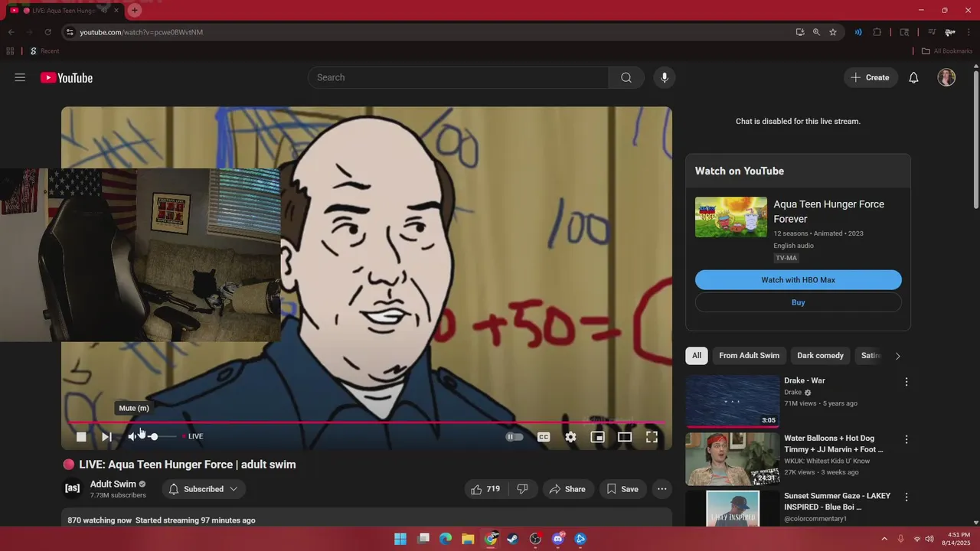Click the address bar URL
Image resolution: width=980 pixels, height=551 pixels.
click(141, 32)
